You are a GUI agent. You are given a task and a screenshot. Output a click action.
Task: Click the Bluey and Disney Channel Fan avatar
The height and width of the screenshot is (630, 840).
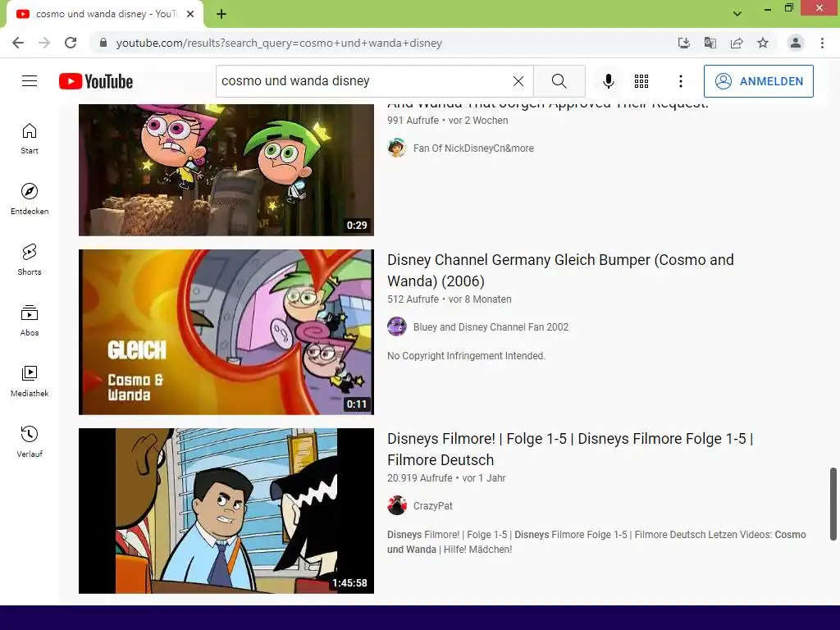coord(397,326)
